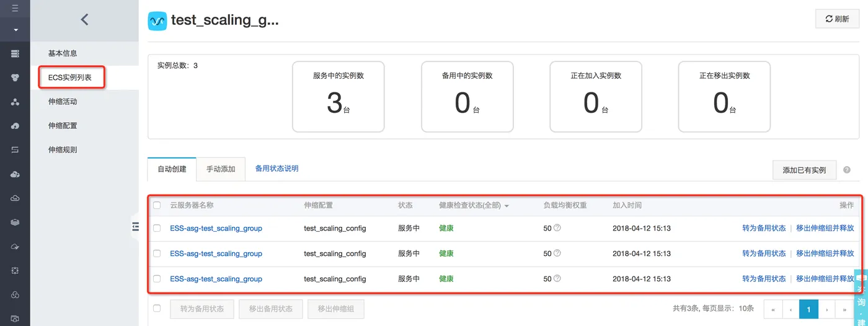Click the 移出备用状态 batch button

click(x=270, y=309)
